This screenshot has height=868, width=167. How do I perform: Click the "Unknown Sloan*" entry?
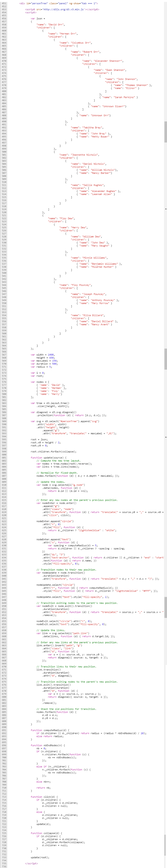tap(107, 107)
